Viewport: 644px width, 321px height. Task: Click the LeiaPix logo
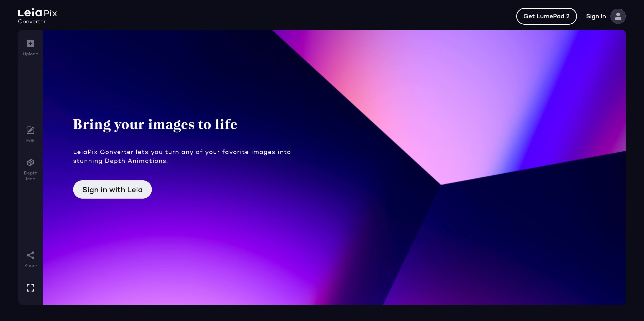click(x=37, y=13)
